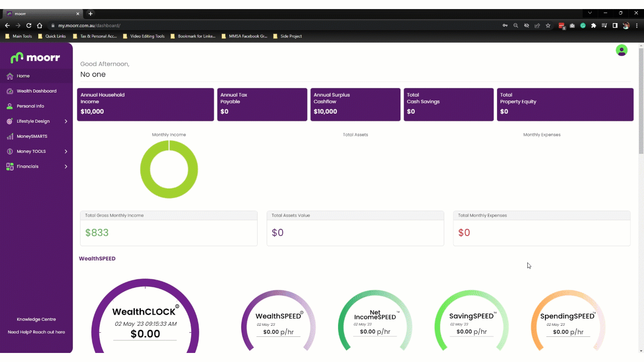644x362 pixels.
Task: Reload the page with refresh icon
Action: 29,25
